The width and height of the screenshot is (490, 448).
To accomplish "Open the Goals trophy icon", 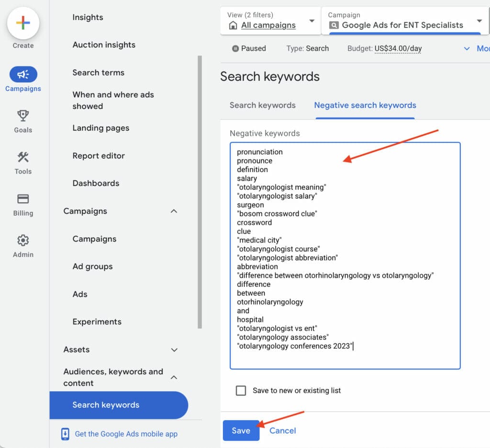I will point(23,116).
